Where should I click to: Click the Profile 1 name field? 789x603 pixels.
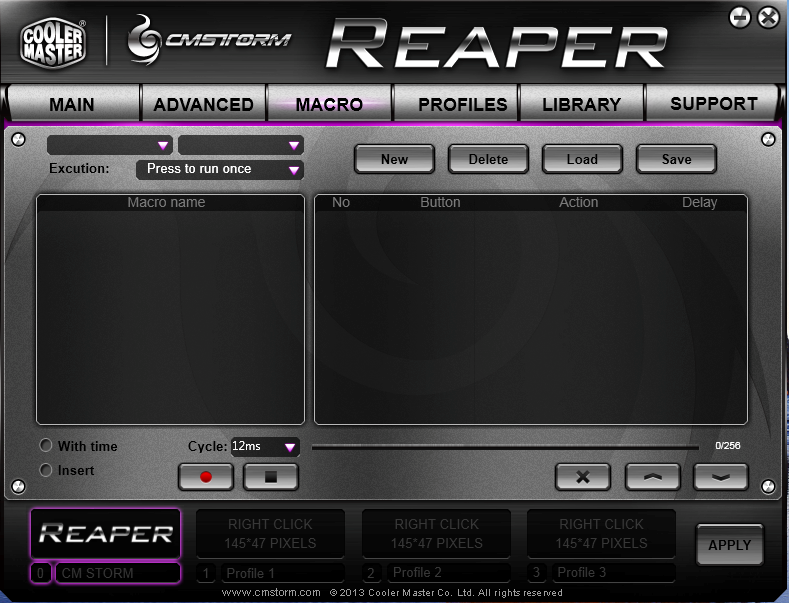point(283,573)
